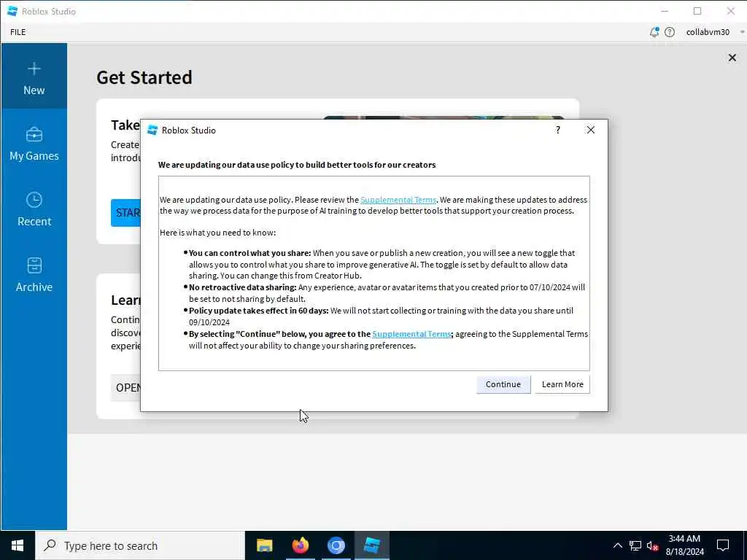The height and width of the screenshot is (560, 747).
Task: Open Chromium from the taskbar
Action: pyautogui.click(x=336, y=545)
